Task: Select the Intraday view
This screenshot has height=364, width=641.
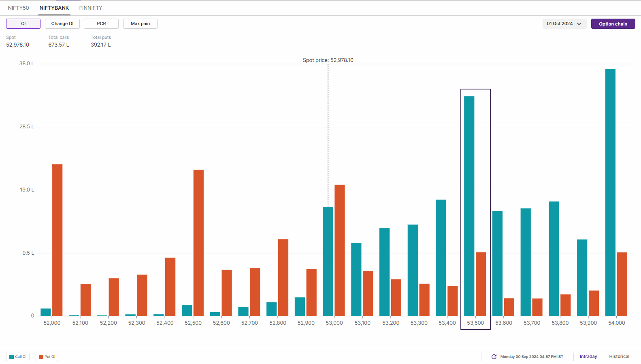Action: click(588, 356)
